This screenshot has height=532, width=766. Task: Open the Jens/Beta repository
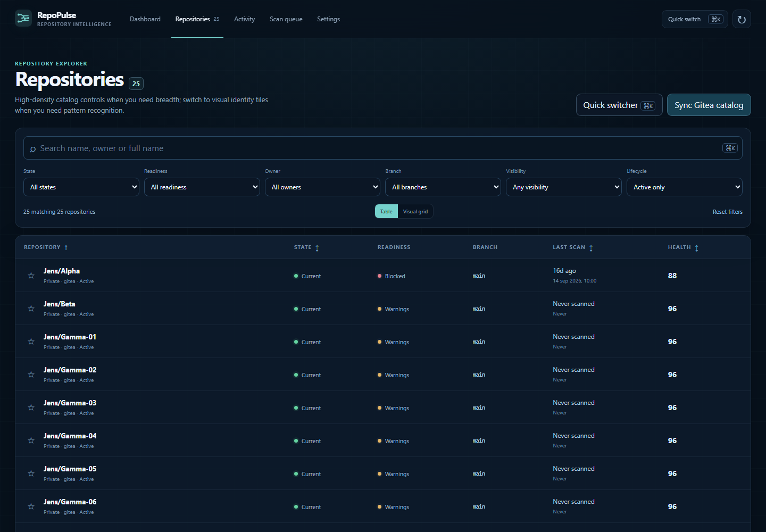tap(60, 304)
